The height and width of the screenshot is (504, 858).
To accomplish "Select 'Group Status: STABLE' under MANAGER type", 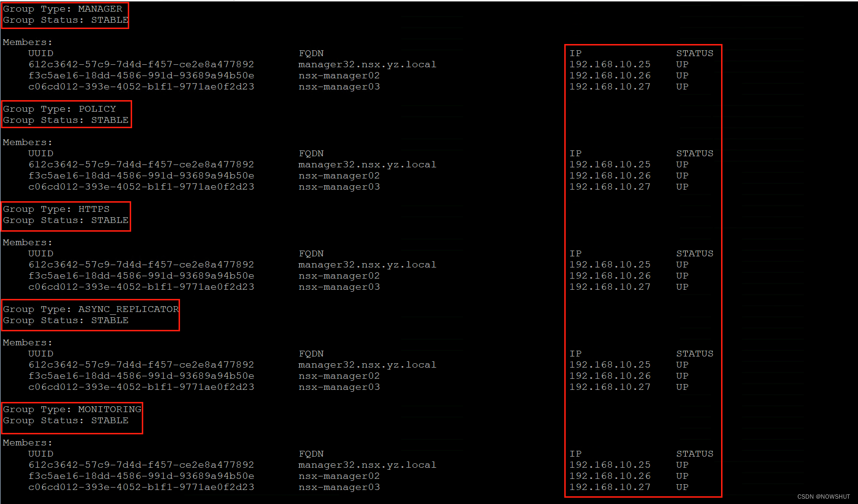I will tap(66, 20).
